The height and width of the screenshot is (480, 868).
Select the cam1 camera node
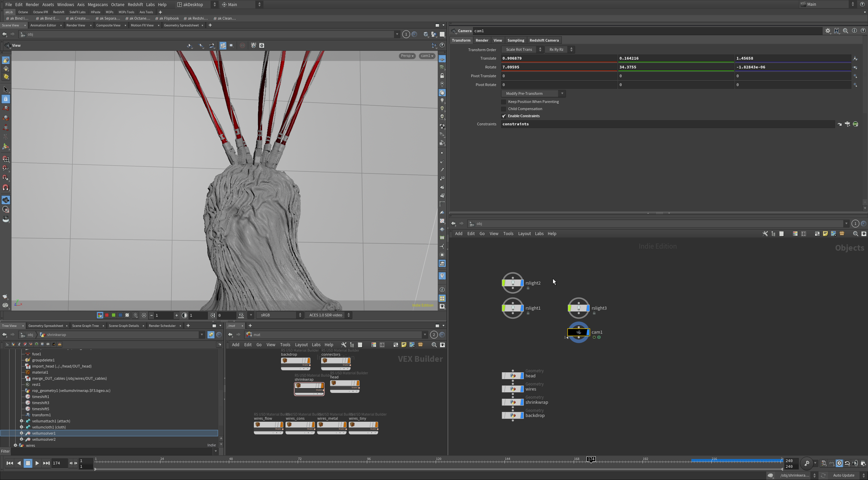(x=578, y=332)
